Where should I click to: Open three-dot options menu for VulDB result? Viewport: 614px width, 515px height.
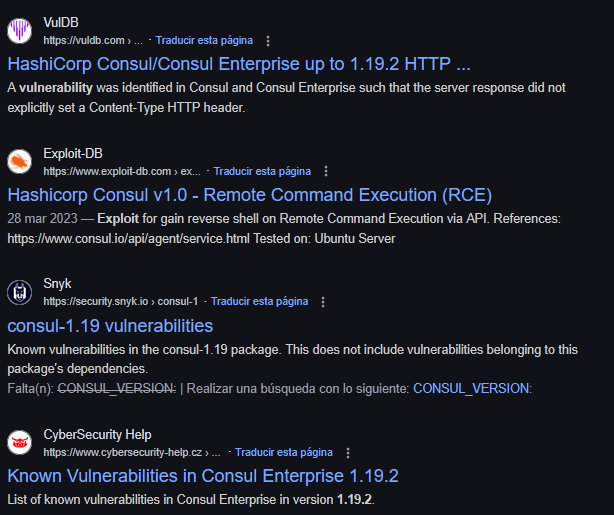pyautogui.click(x=268, y=41)
